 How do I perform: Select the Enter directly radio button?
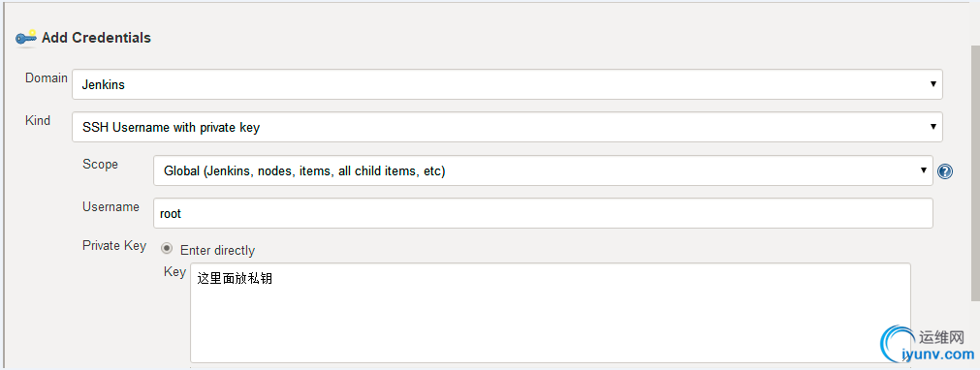(x=167, y=248)
